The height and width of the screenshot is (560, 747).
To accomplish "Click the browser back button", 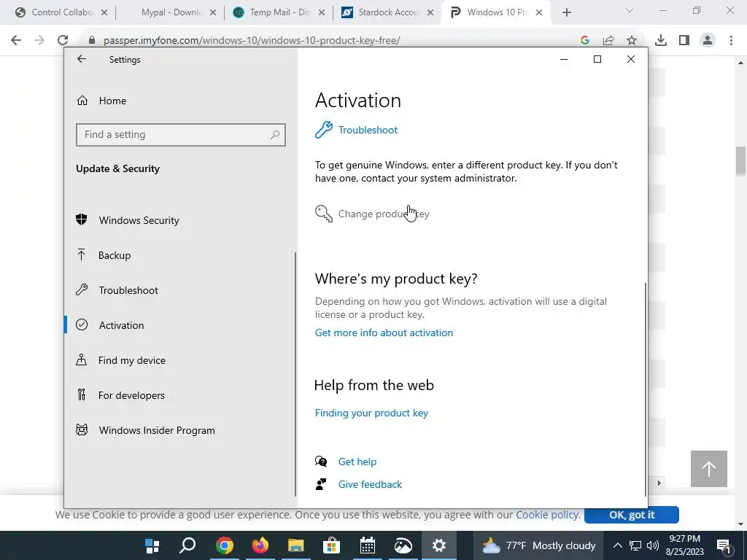I will pos(16,40).
